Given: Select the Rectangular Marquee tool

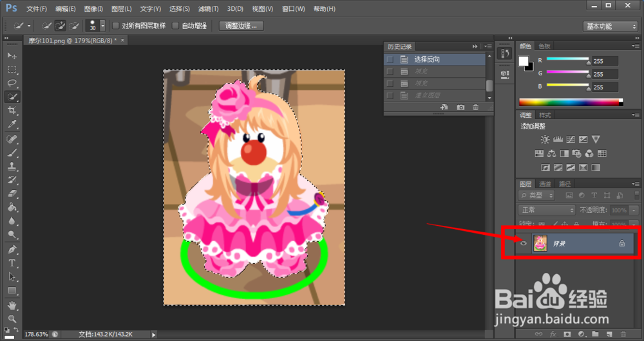Looking at the screenshot, I should (x=12, y=69).
